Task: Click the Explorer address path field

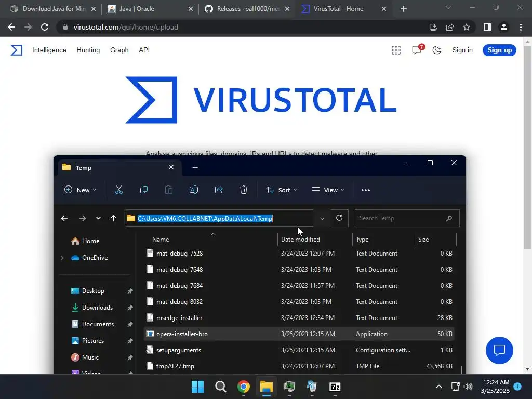Action: coord(219,218)
